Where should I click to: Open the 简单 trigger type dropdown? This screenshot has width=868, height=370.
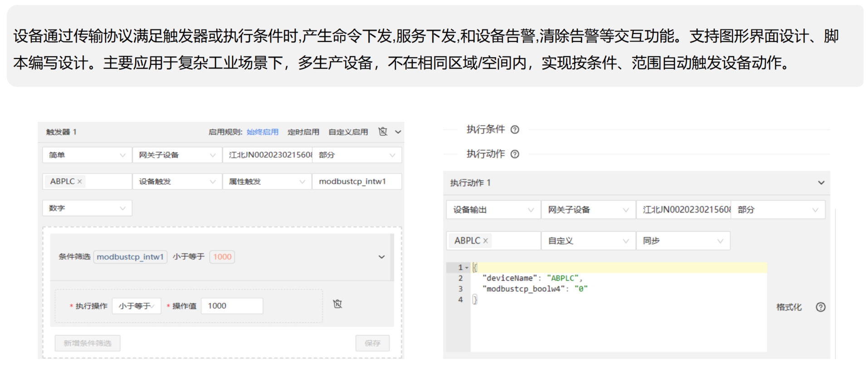(x=87, y=155)
